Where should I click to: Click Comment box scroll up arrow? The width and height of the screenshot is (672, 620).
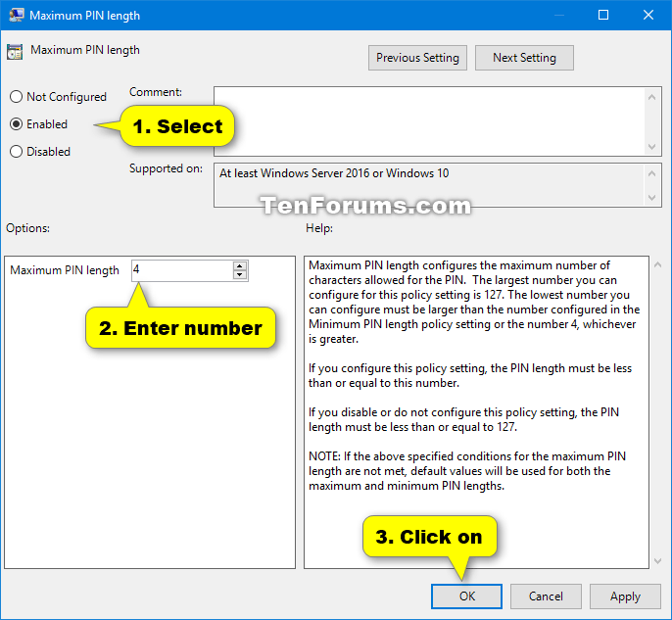(651, 97)
